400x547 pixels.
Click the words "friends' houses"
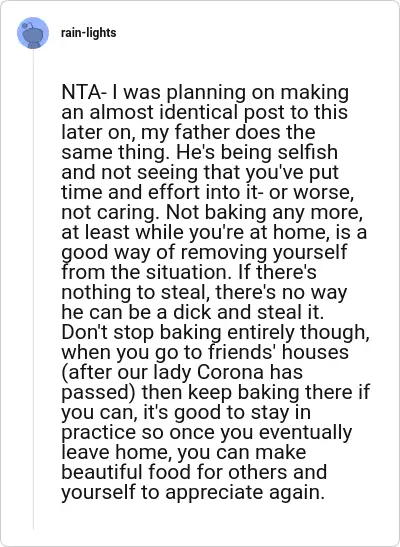pos(278,352)
